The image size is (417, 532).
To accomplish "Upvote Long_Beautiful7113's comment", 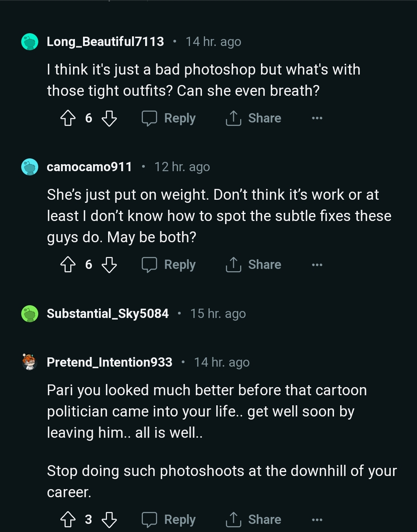I will 68,118.
